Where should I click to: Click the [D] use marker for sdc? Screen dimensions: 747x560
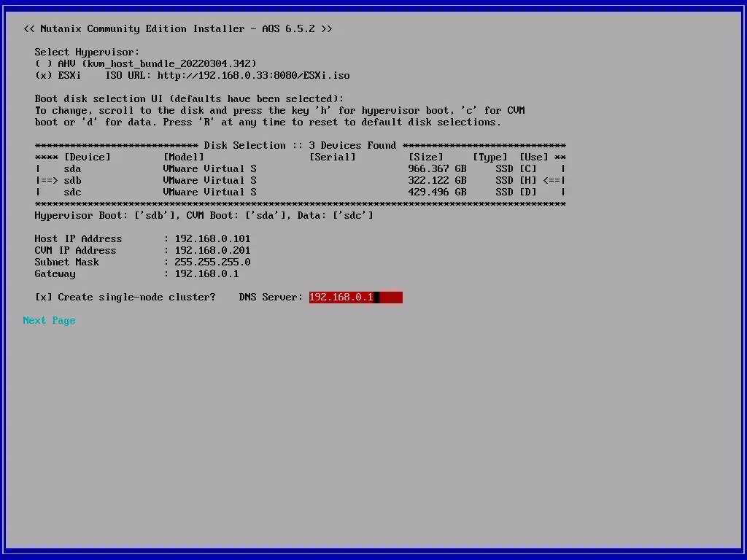pos(527,192)
